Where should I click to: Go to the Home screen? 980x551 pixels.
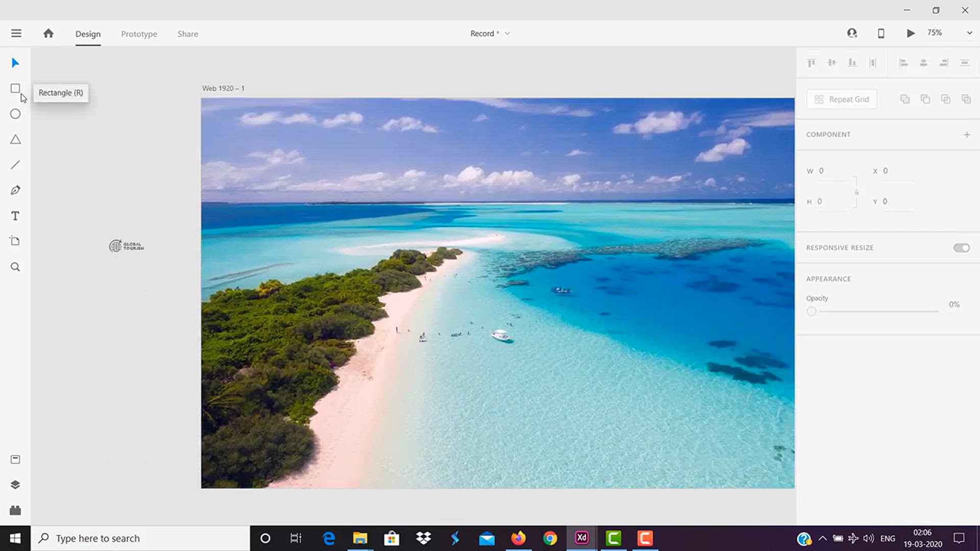(48, 33)
